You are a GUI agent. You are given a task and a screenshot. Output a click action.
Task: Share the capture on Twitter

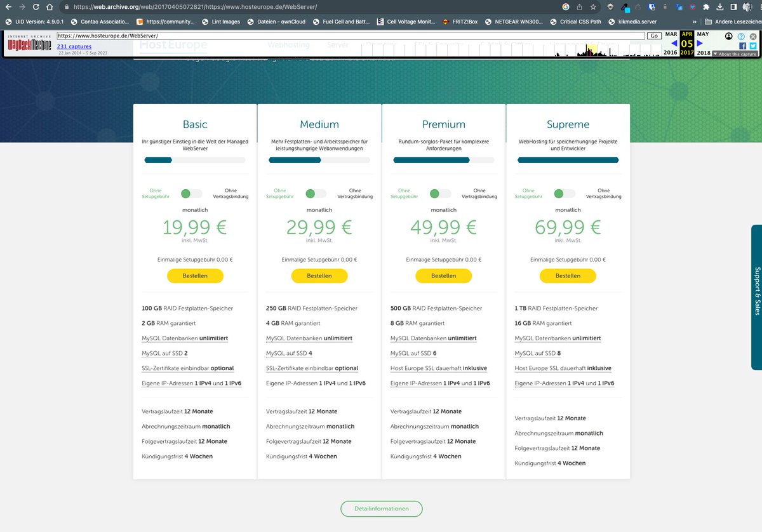coord(752,46)
